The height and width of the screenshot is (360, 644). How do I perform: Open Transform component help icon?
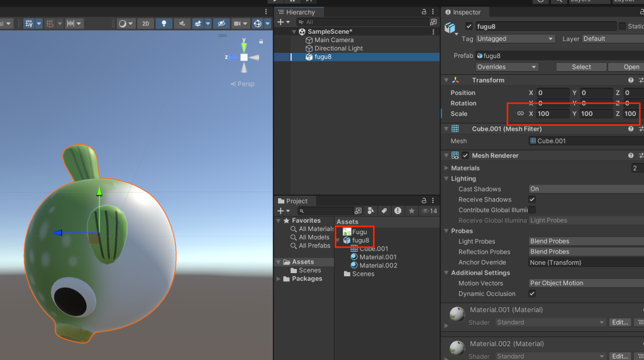pyautogui.click(x=631, y=81)
